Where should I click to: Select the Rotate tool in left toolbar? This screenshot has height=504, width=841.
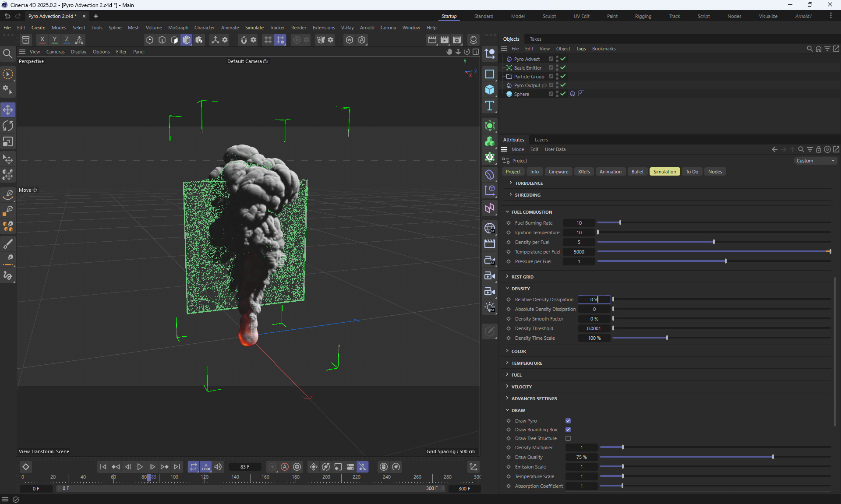[x=8, y=126]
